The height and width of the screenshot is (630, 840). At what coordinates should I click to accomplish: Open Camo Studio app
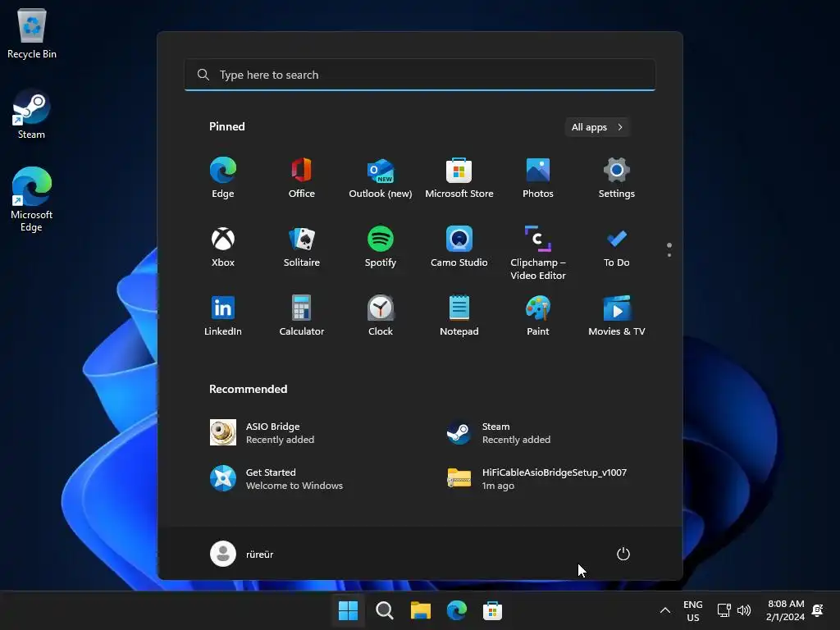click(x=459, y=247)
